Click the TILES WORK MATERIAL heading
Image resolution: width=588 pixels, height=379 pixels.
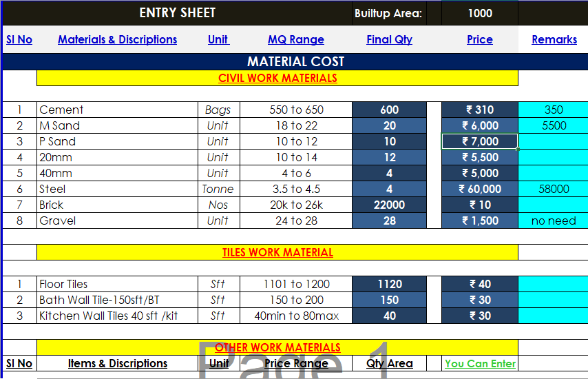tap(277, 252)
